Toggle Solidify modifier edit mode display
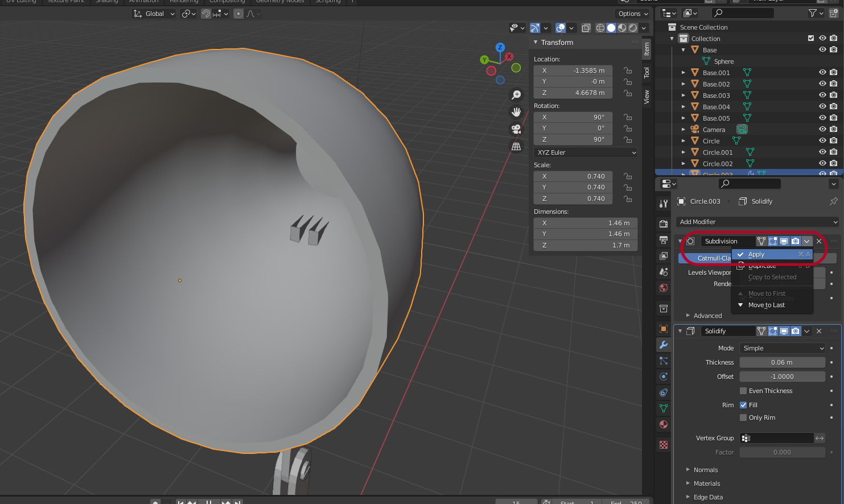Viewport: 844px width, 504px height. point(773,331)
